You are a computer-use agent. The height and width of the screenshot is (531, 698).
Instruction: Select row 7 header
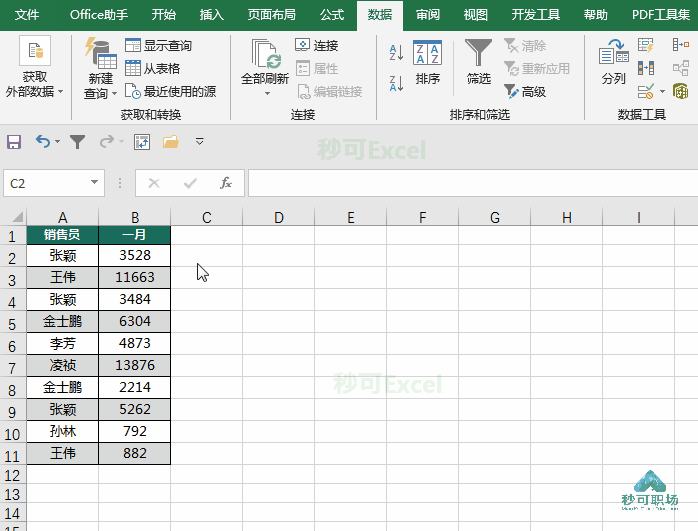(12, 368)
